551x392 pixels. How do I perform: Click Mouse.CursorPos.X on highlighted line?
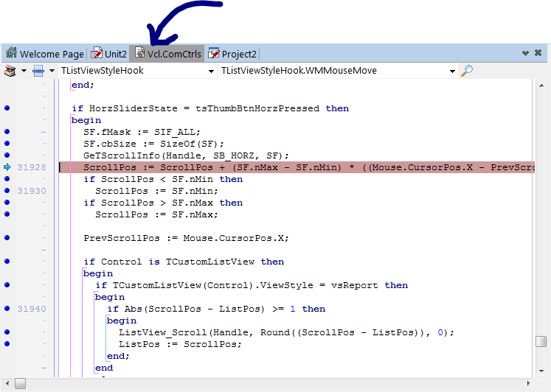pos(423,167)
